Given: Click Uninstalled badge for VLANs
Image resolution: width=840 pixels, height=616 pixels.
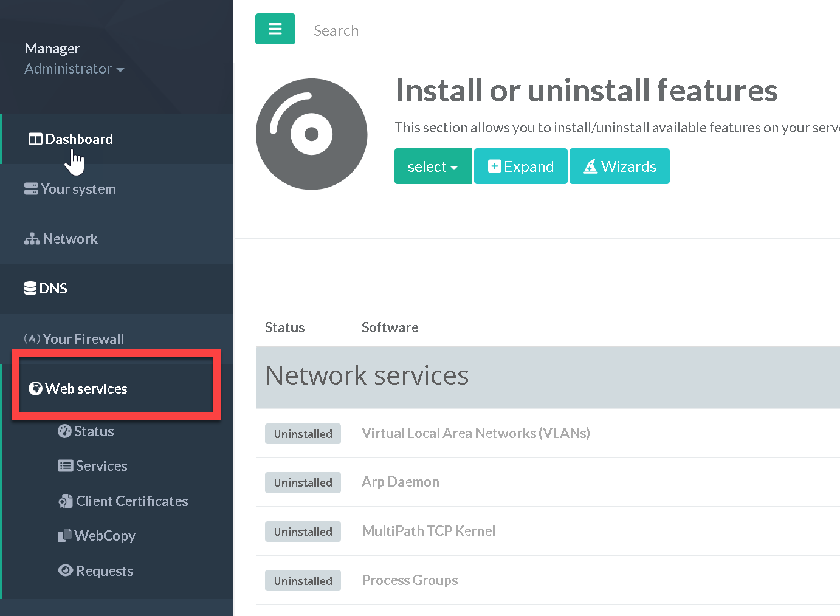Looking at the screenshot, I should [x=303, y=434].
